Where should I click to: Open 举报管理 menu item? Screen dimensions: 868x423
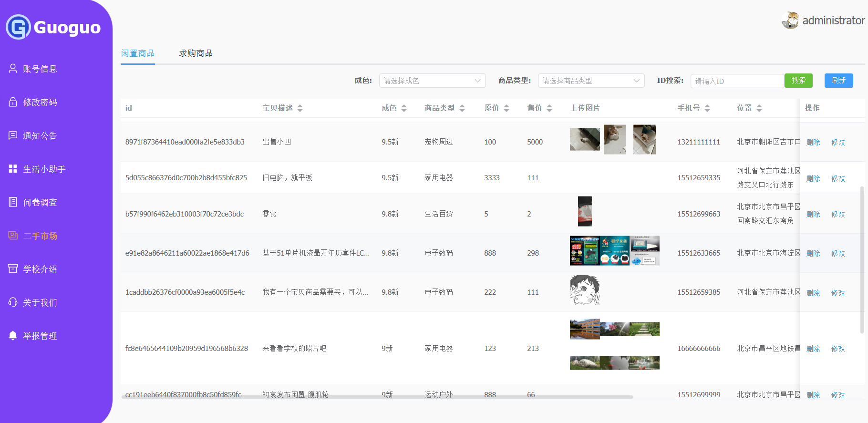pyautogui.click(x=40, y=336)
